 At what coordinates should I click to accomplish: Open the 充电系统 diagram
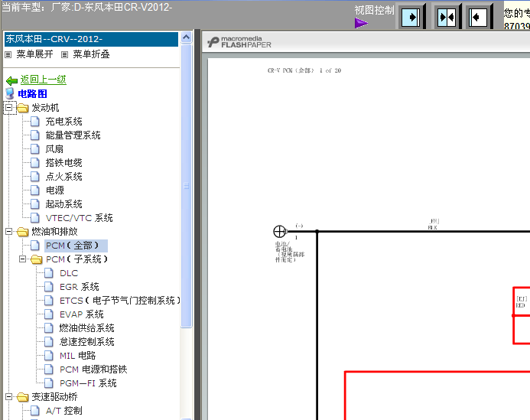(x=64, y=122)
